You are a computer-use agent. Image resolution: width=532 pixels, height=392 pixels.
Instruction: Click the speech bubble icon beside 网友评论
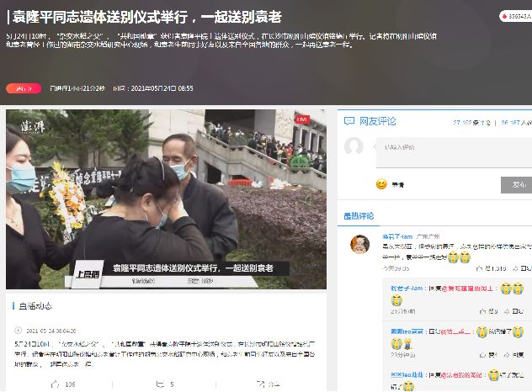(x=349, y=121)
